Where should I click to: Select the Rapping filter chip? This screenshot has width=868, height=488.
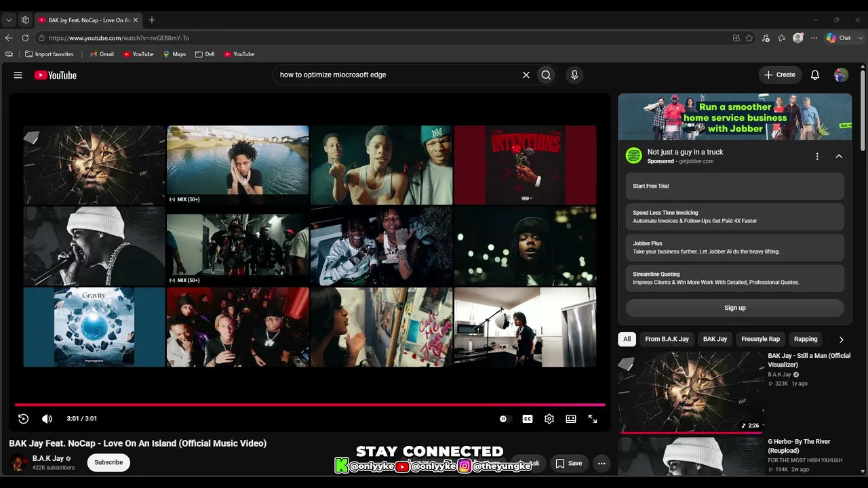(806, 339)
